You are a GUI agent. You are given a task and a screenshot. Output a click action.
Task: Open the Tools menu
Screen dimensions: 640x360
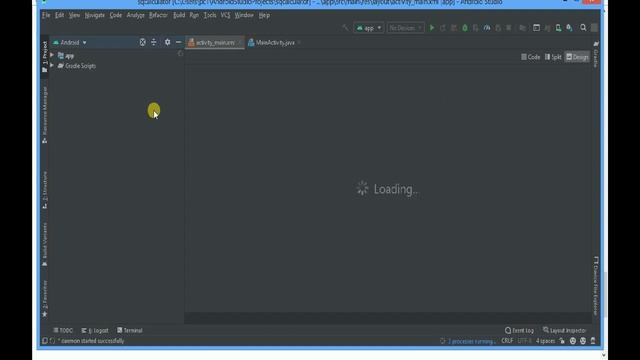pos(210,15)
